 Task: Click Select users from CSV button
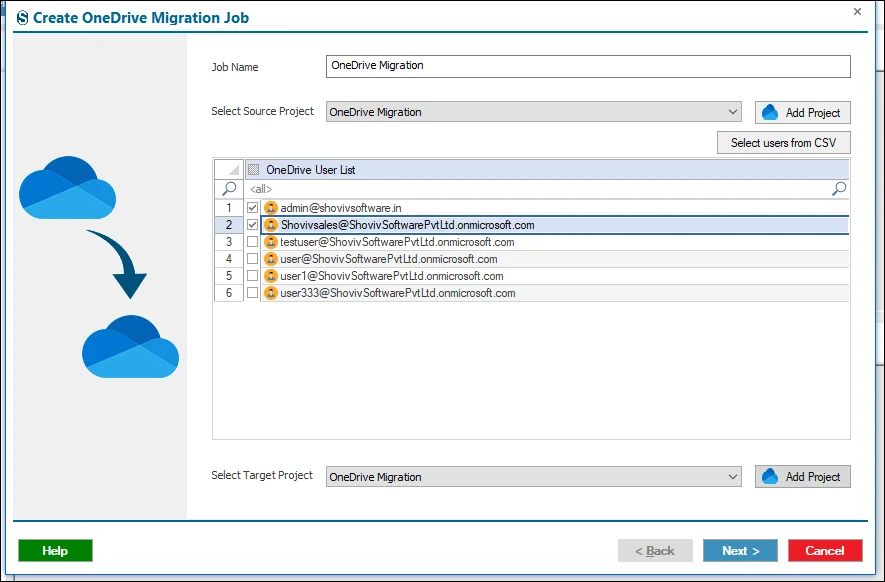[x=783, y=143]
